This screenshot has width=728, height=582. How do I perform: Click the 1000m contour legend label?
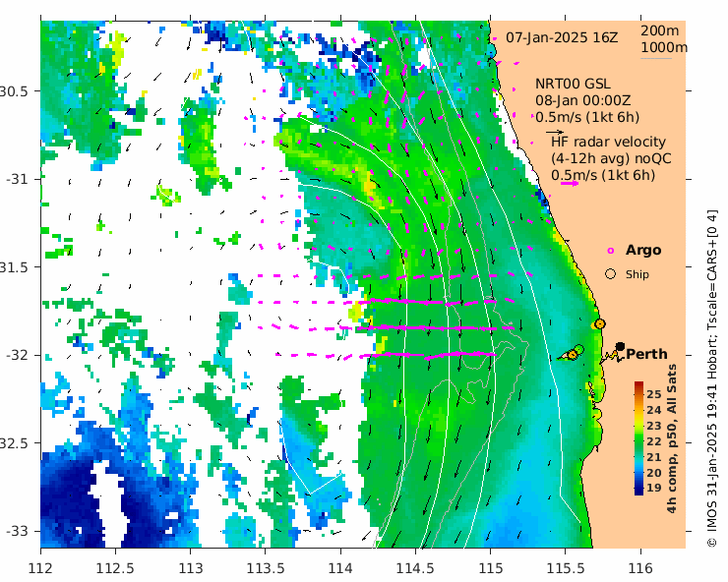[664, 47]
